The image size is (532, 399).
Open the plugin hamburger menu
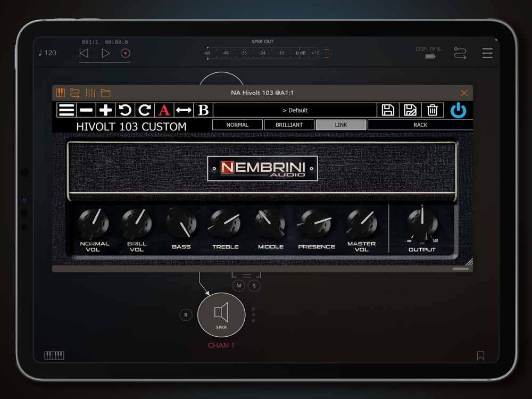(x=66, y=110)
